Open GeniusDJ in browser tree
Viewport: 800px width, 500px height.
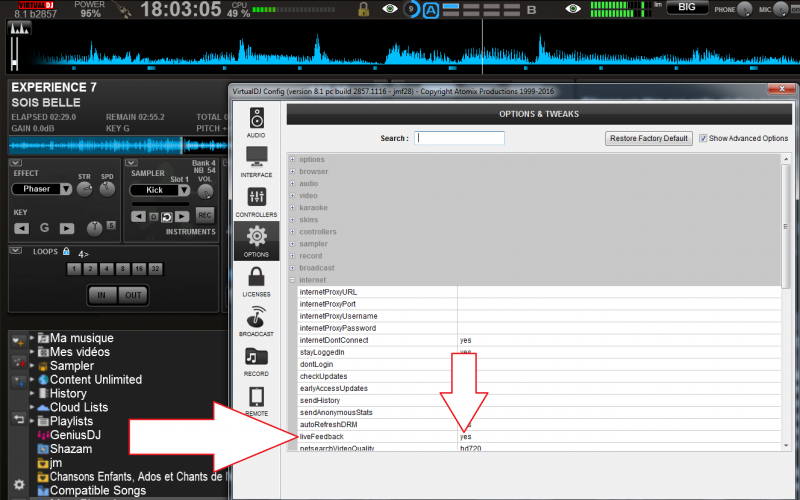75,435
